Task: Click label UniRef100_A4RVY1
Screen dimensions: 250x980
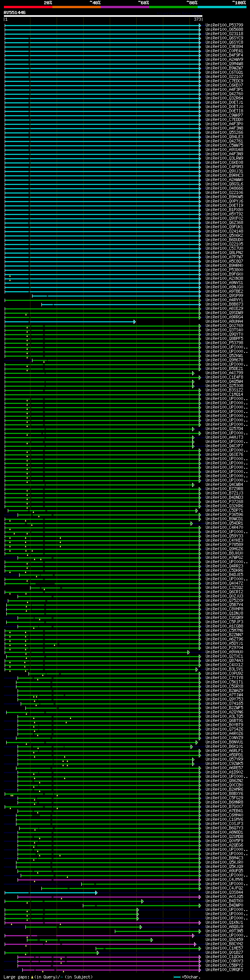Action: click(224, 300)
